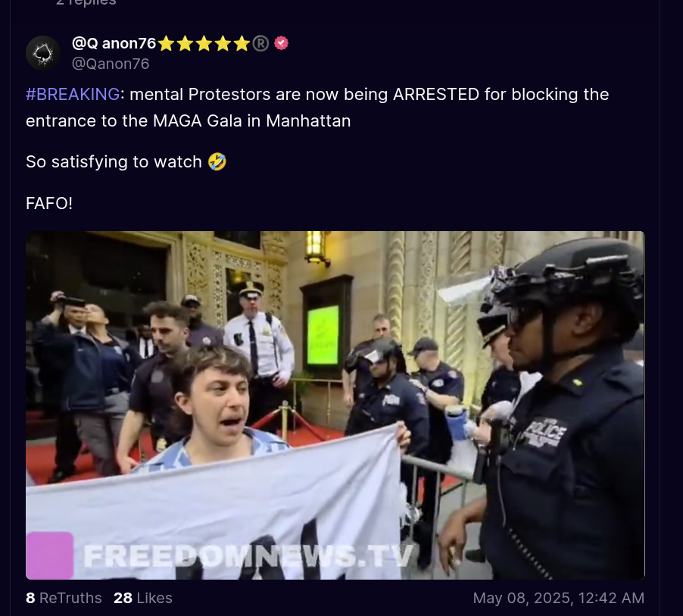
Task: Open the #BREAKING hashtag
Action: [x=73, y=94]
